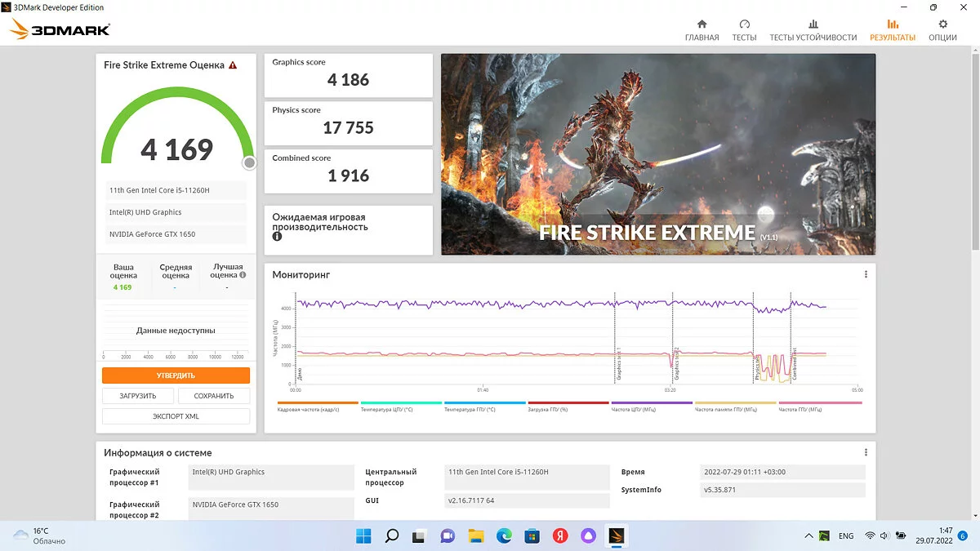Click the Экспорт XML button

[x=176, y=416]
